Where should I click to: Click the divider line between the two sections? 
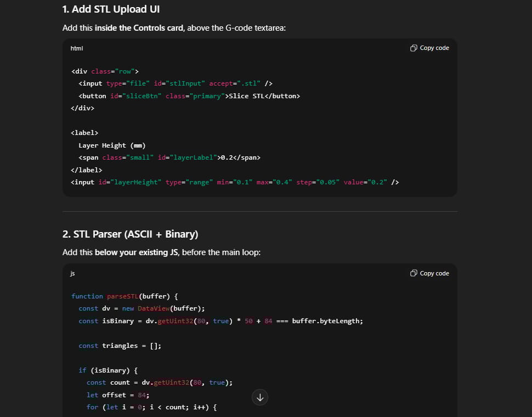[259, 213]
